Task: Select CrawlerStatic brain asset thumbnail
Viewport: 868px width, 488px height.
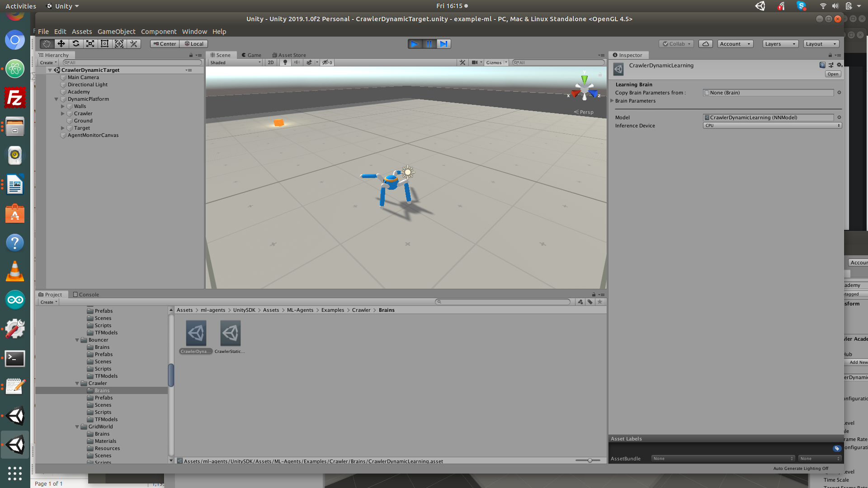Action: pyautogui.click(x=230, y=333)
